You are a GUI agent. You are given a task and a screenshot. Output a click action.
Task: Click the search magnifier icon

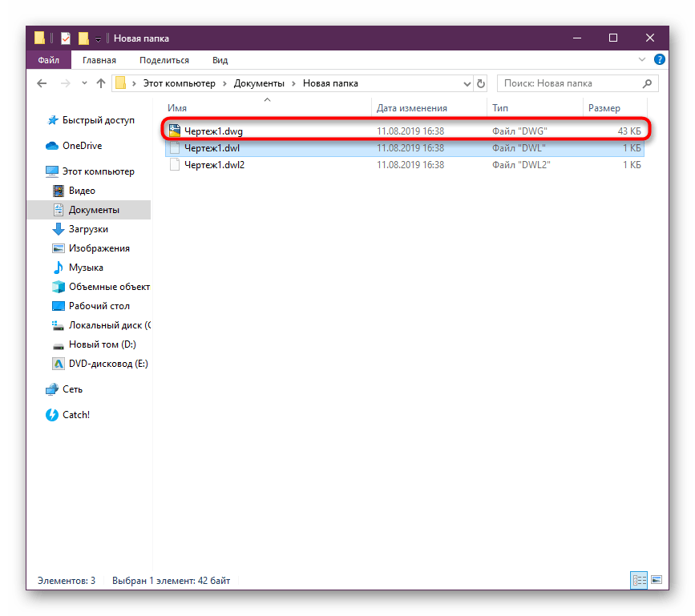coord(647,83)
